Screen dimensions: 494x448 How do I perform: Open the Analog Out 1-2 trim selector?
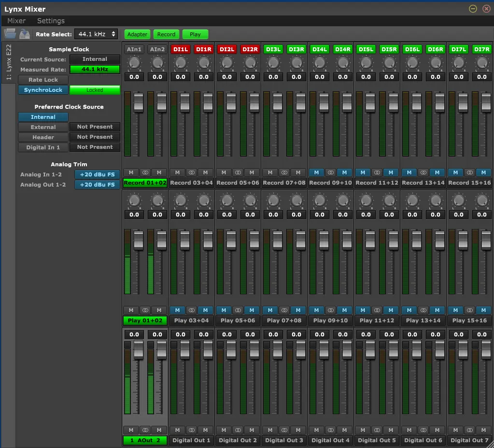tap(97, 185)
